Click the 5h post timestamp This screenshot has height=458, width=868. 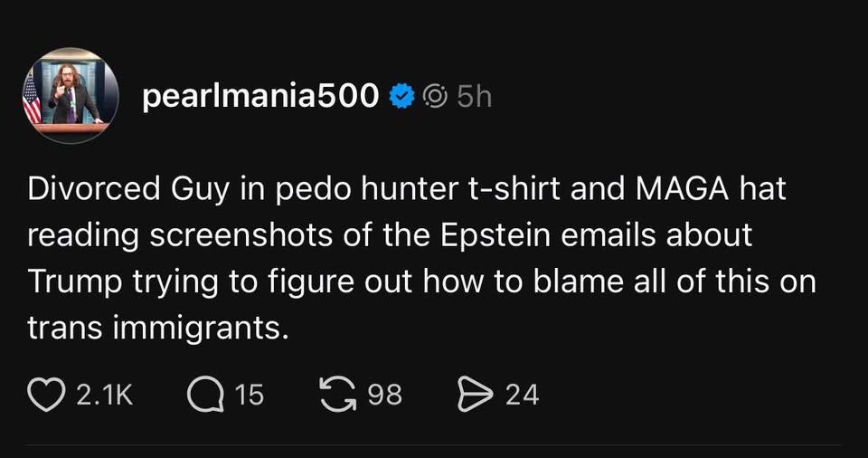tap(474, 95)
